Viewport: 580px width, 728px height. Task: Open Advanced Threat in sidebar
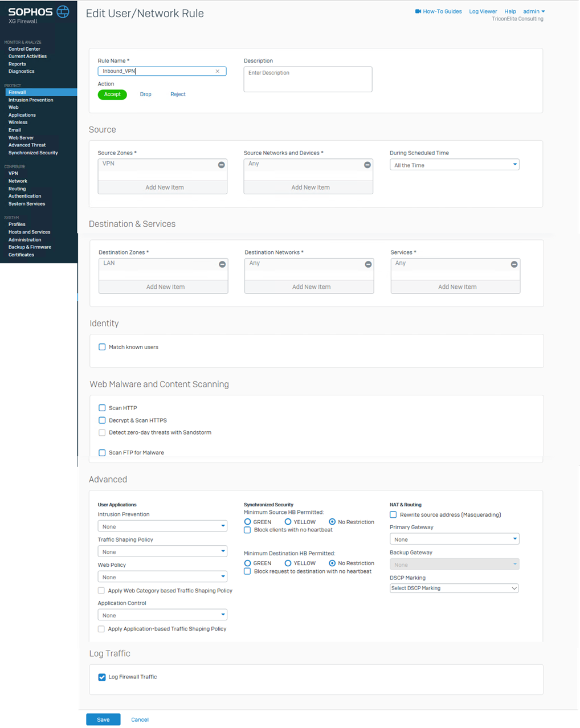pos(27,145)
